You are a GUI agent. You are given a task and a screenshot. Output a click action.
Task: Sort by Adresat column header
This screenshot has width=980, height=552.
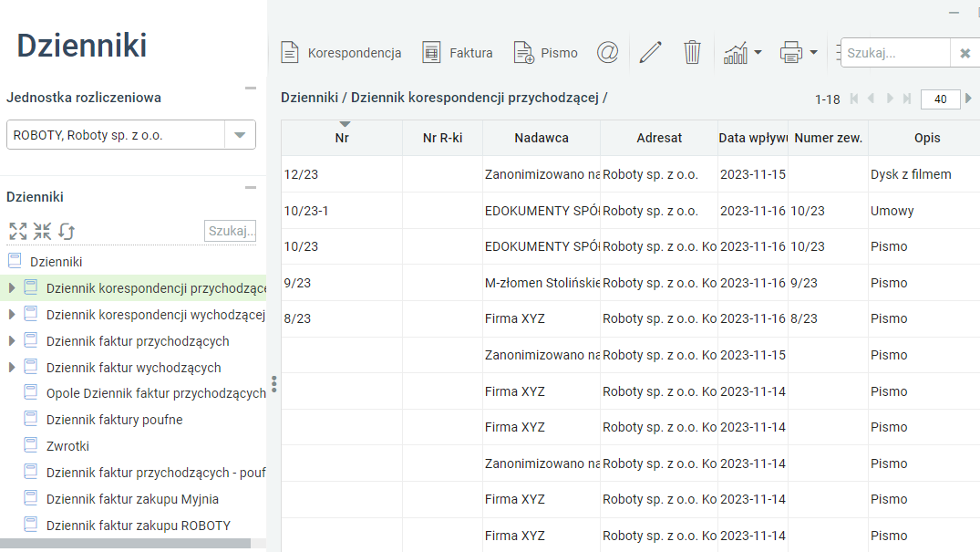pyautogui.click(x=659, y=138)
